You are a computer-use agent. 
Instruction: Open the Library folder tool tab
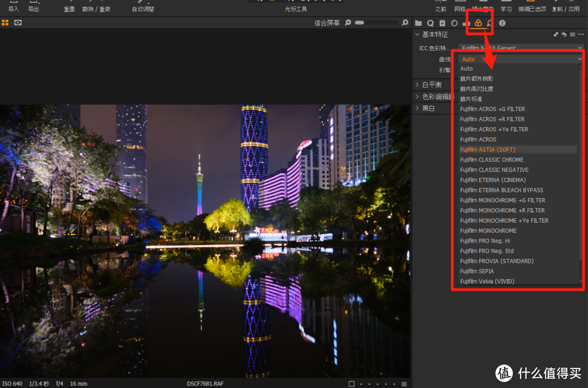(x=418, y=23)
